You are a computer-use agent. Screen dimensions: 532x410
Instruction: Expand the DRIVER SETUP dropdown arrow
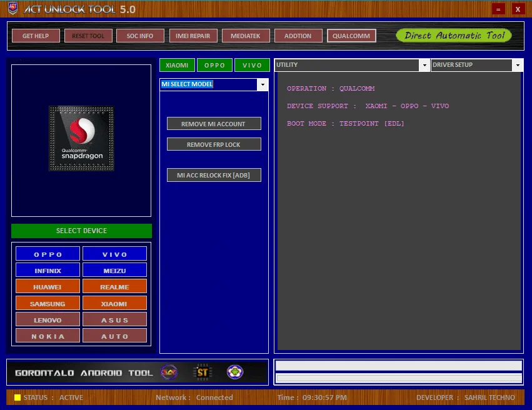pyautogui.click(x=518, y=65)
